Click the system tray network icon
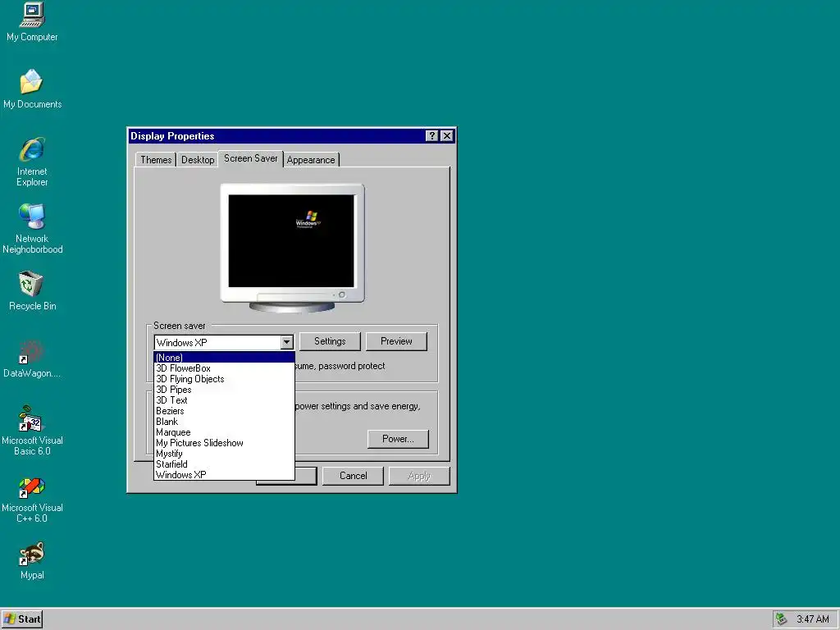840x630 pixels. pyautogui.click(x=782, y=619)
